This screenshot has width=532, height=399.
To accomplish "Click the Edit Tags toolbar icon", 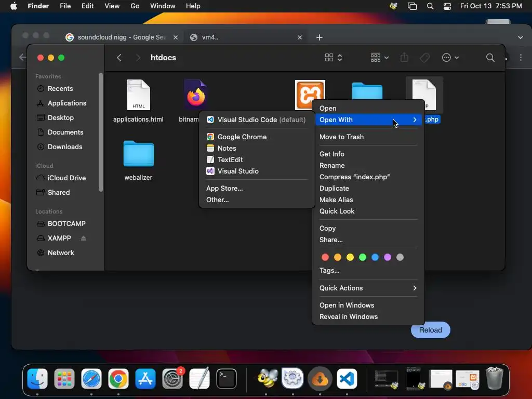I will 425,58.
